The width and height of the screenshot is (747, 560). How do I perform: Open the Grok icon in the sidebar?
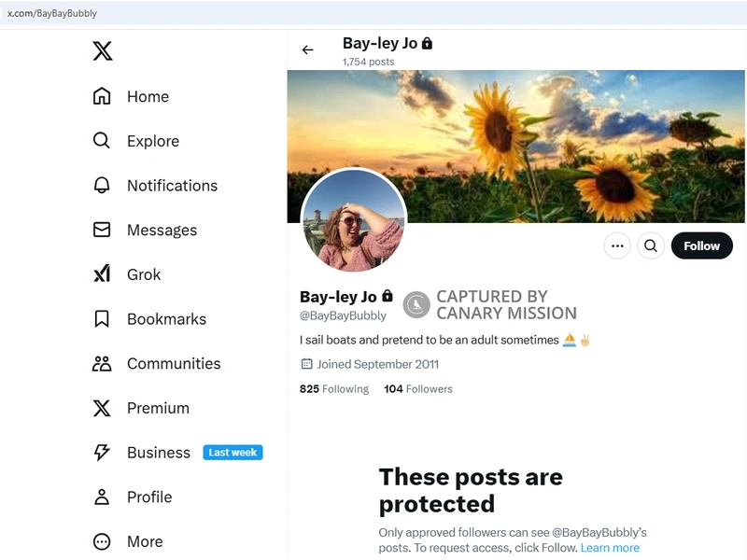coord(102,273)
